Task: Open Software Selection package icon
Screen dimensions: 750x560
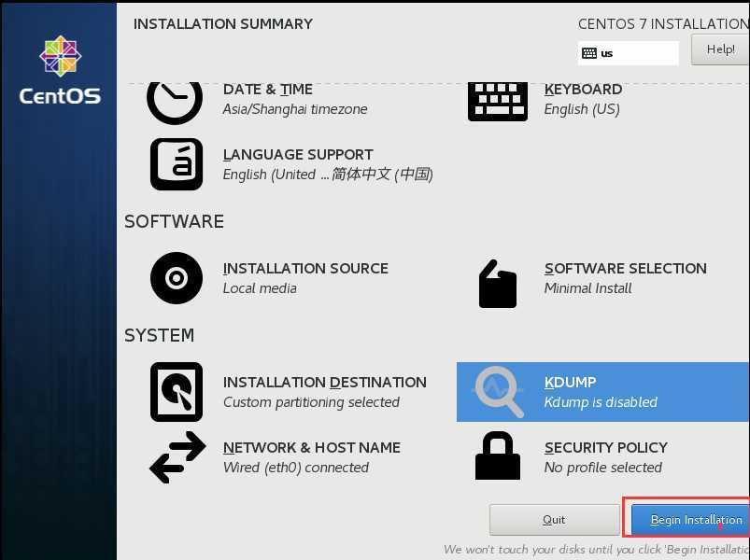Action: [498, 284]
